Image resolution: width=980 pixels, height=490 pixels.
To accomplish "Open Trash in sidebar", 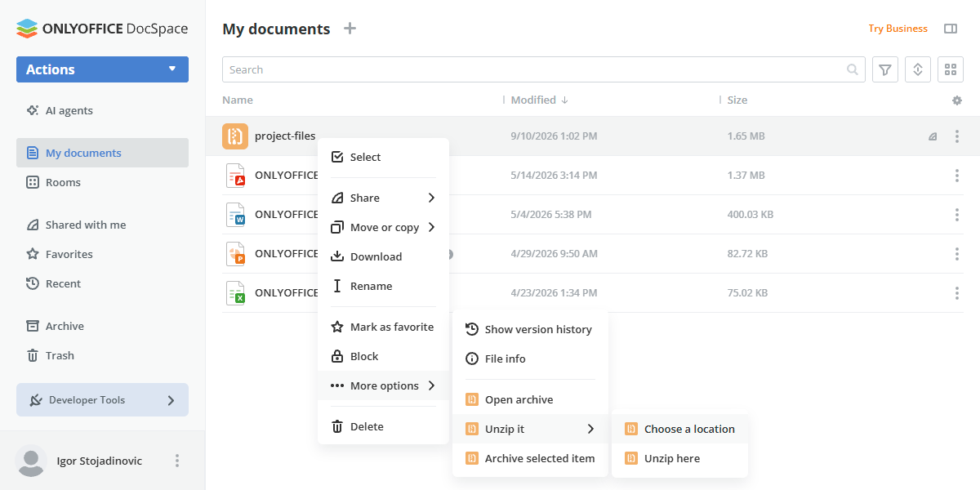I will pyautogui.click(x=102, y=355).
